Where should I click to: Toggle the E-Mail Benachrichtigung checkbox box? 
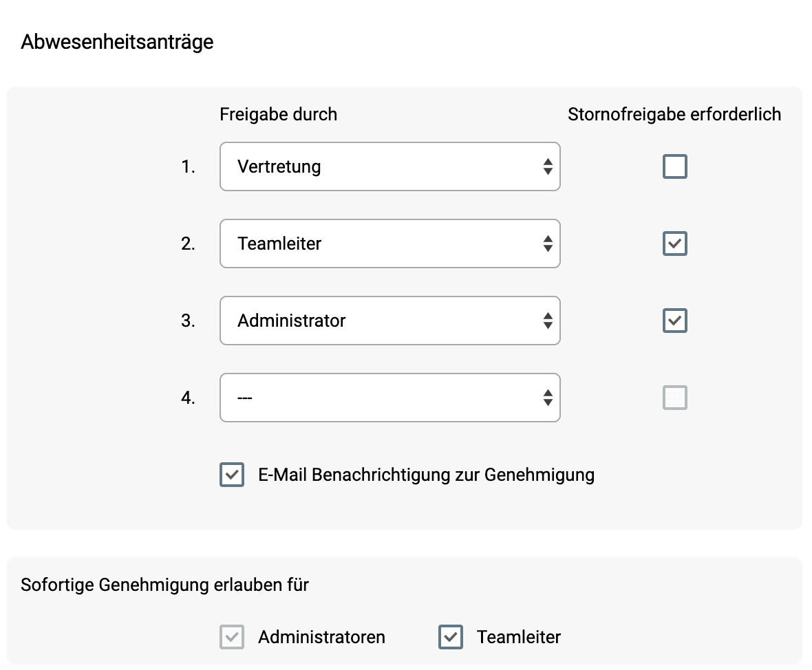232,475
